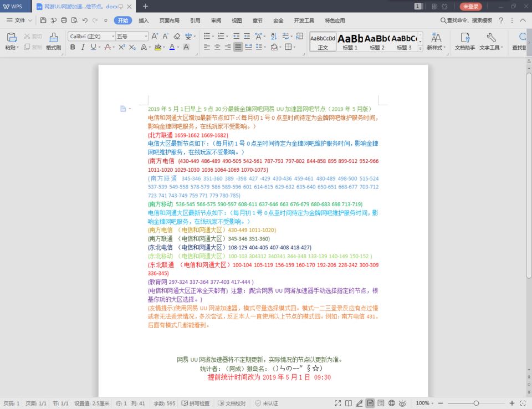Click the Print icon in the quick toolbar

tap(64, 21)
